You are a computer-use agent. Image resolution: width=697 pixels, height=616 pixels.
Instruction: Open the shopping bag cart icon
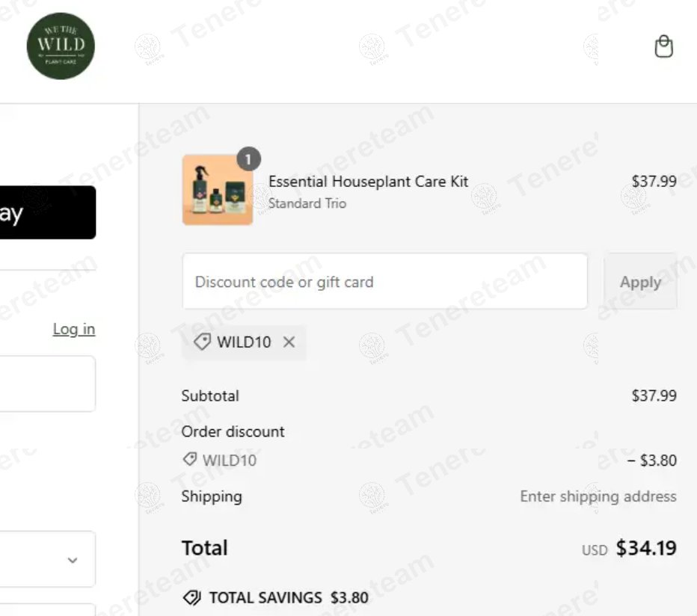(x=663, y=47)
